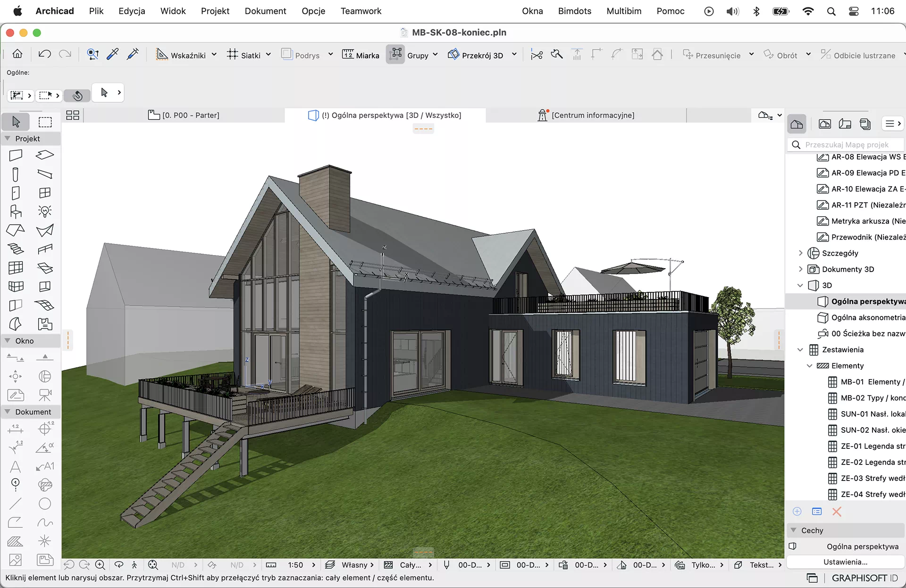Toggle Grupy suspend groups button
This screenshot has width=906, height=588.
click(x=395, y=55)
